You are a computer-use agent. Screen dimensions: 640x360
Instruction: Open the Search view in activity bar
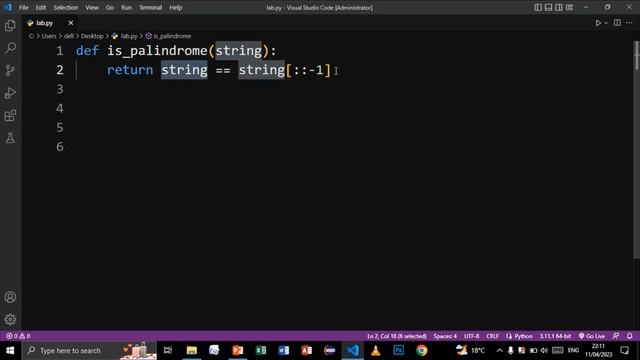[10, 48]
